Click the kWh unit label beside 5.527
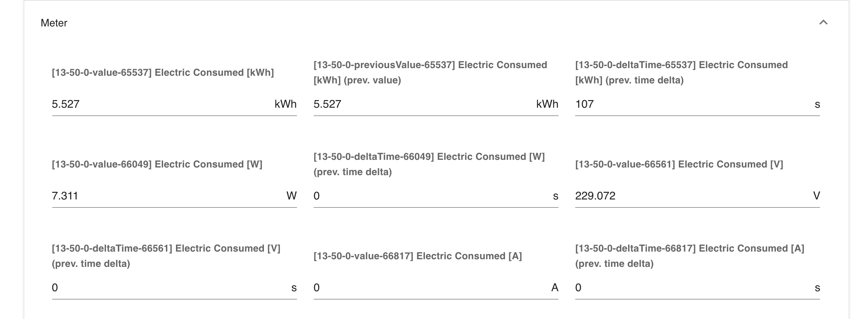Screen dimensions: 868x319 (285, 104)
